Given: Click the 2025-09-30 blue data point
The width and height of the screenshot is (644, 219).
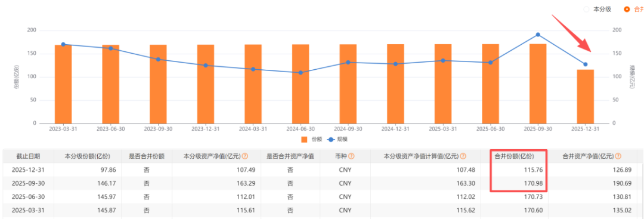Looking at the screenshot, I should (x=538, y=35).
